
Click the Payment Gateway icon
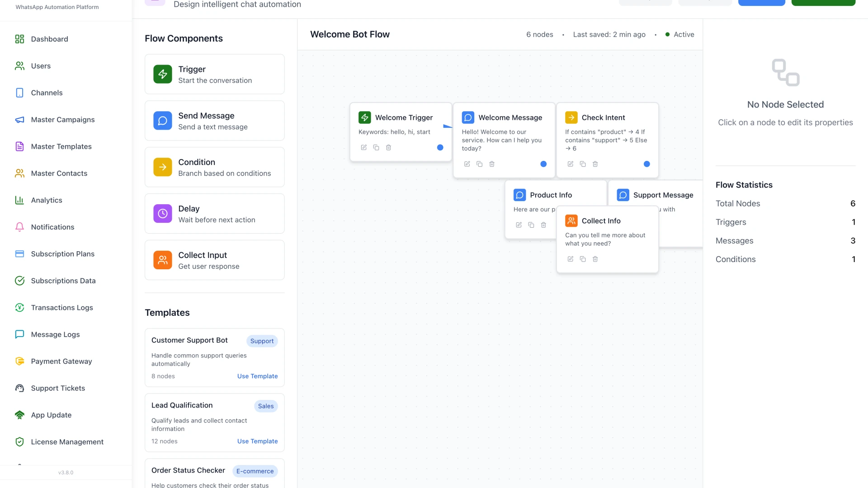pos(19,361)
